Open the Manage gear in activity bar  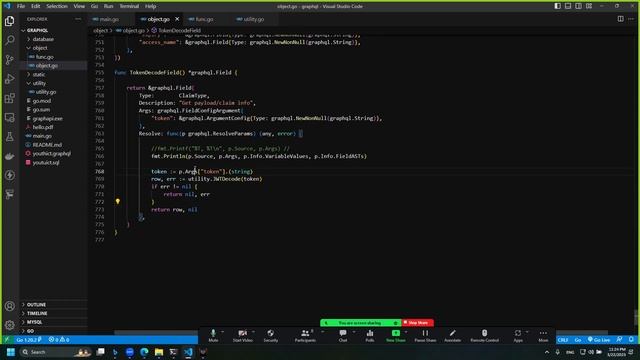point(10,325)
